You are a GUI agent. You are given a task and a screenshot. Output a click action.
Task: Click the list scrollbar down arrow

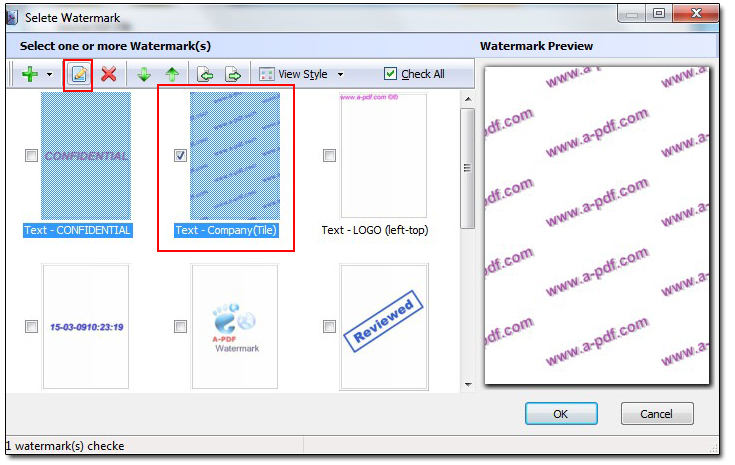pyautogui.click(x=468, y=385)
